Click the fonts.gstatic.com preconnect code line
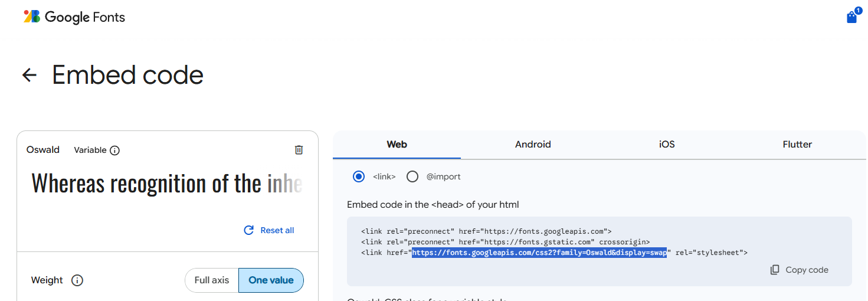 505,242
